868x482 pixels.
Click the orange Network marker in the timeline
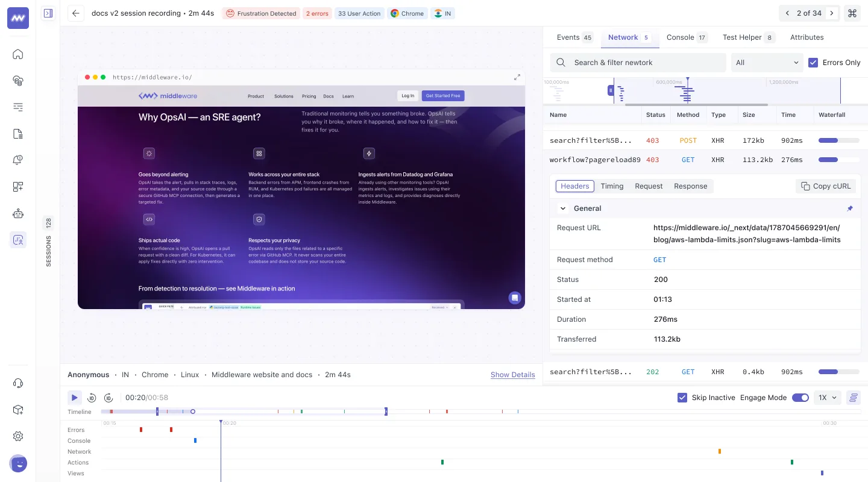point(720,451)
